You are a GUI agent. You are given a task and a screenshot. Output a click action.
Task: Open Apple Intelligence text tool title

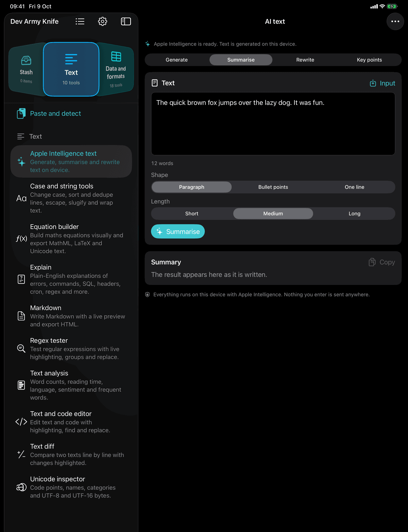(63, 154)
